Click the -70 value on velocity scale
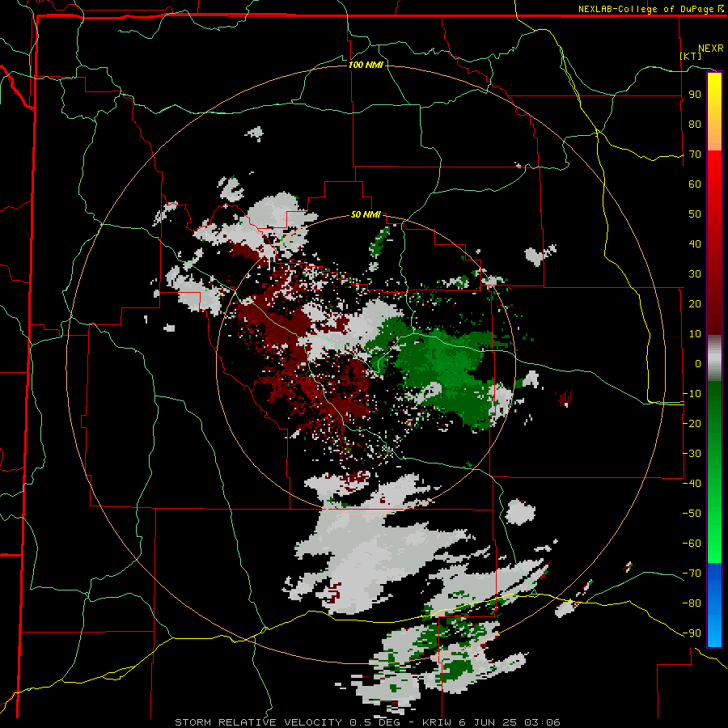Image resolution: width=728 pixels, height=728 pixels. [x=692, y=574]
